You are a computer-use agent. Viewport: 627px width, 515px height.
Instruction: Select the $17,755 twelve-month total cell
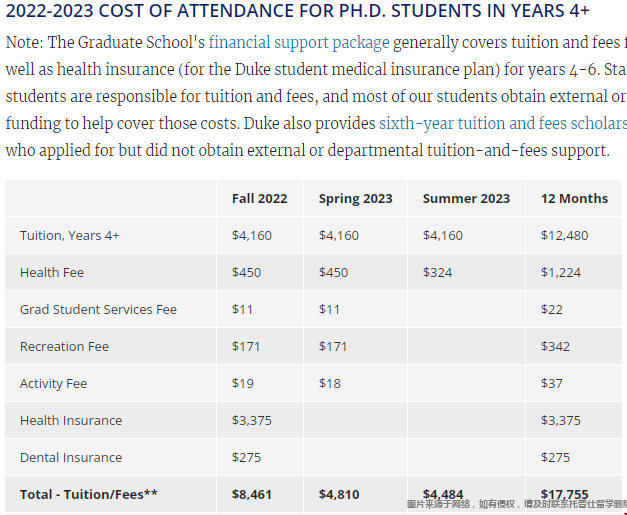coord(565,494)
